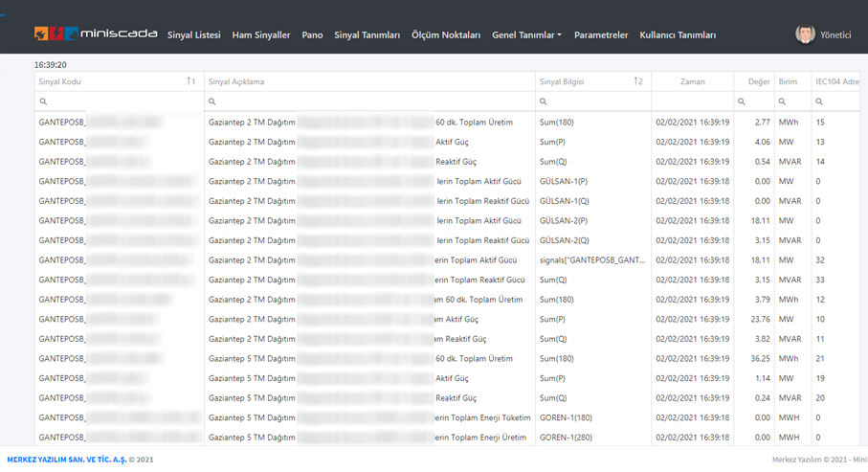Click search icon in Değer filter
Screen dimensions: 868x472
[x=742, y=101]
